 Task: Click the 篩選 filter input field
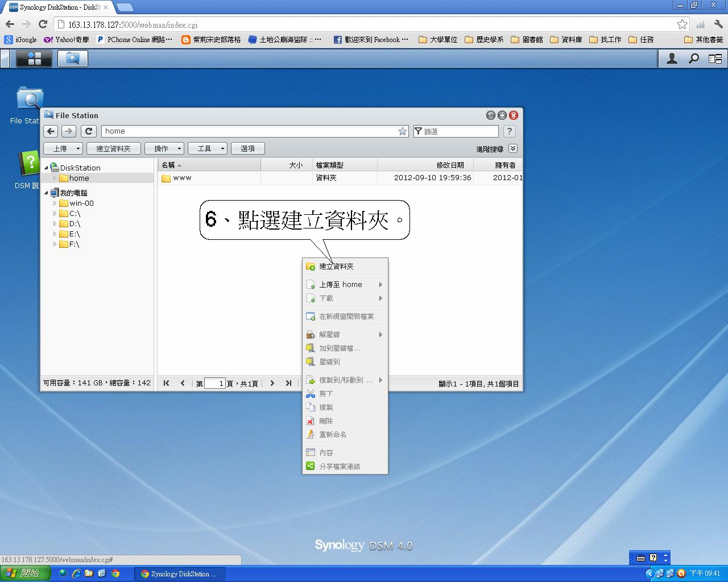click(x=456, y=131)
